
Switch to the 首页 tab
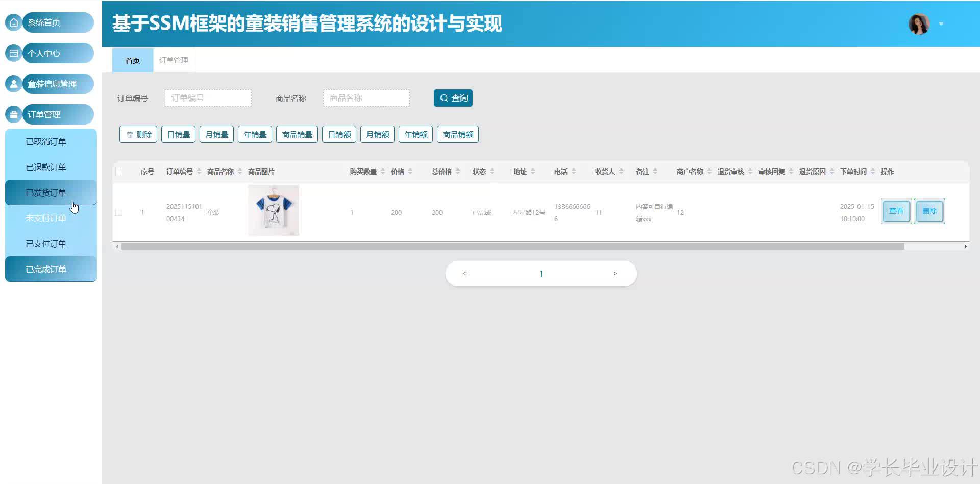coord(133,60)
